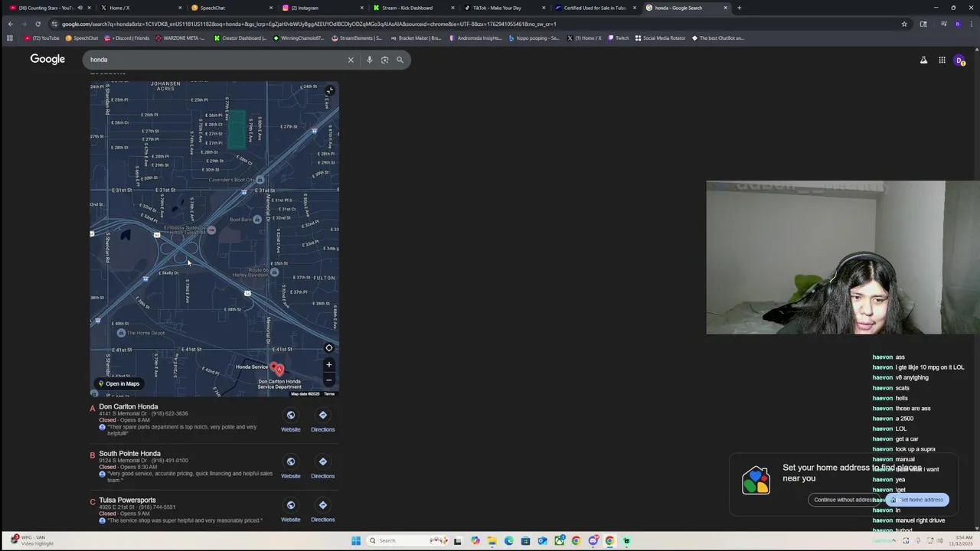The width and height of the screenshot is (980, 551).
Task: Open Google Lens image search icon
Action: tap(384, 60)
